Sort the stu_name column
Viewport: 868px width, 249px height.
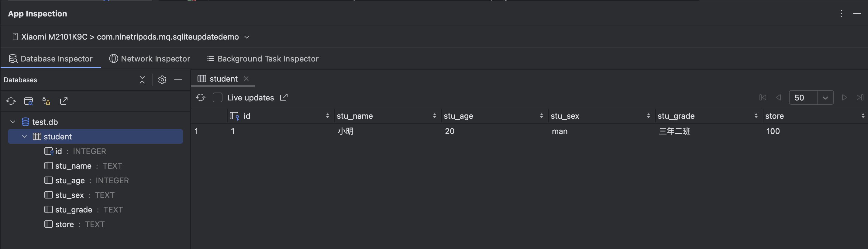point(434,116)
